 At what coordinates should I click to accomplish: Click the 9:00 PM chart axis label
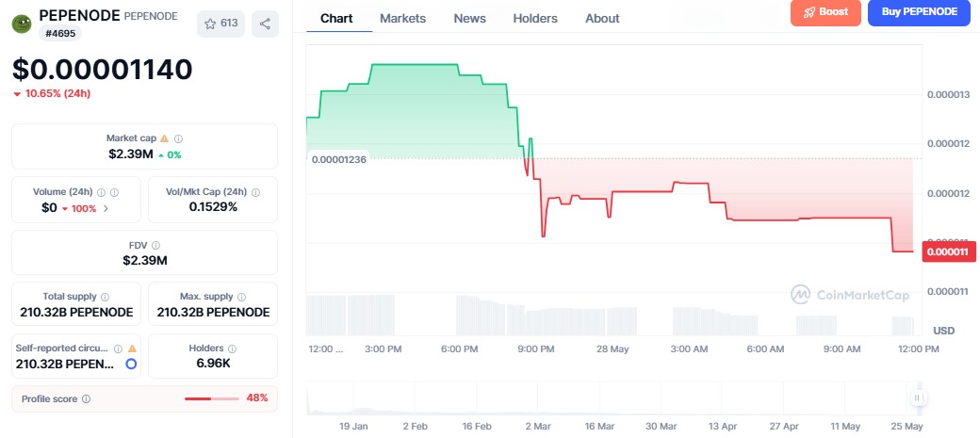536,349
